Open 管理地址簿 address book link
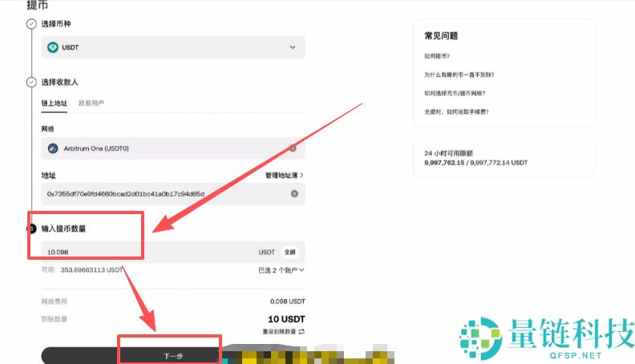 [284, 176]
